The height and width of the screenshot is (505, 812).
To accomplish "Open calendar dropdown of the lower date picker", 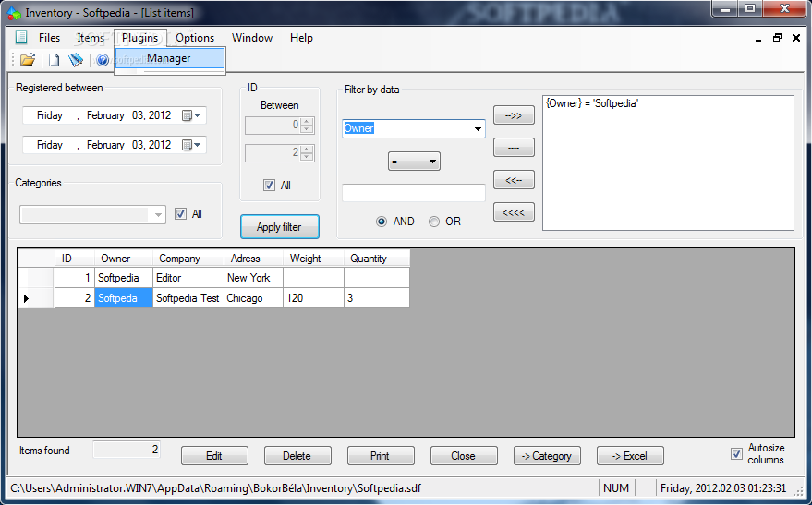I will point(191,145).
